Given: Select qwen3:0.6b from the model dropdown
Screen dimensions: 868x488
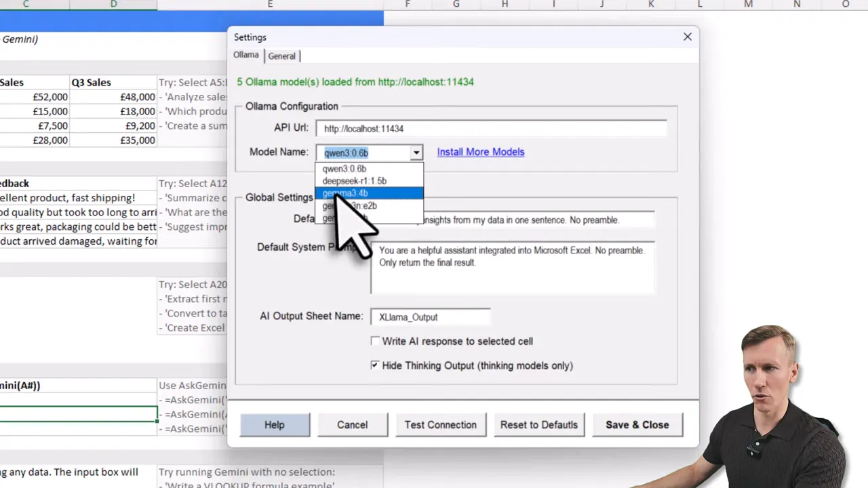Looking at the screenshot, I should coord(344,168).
